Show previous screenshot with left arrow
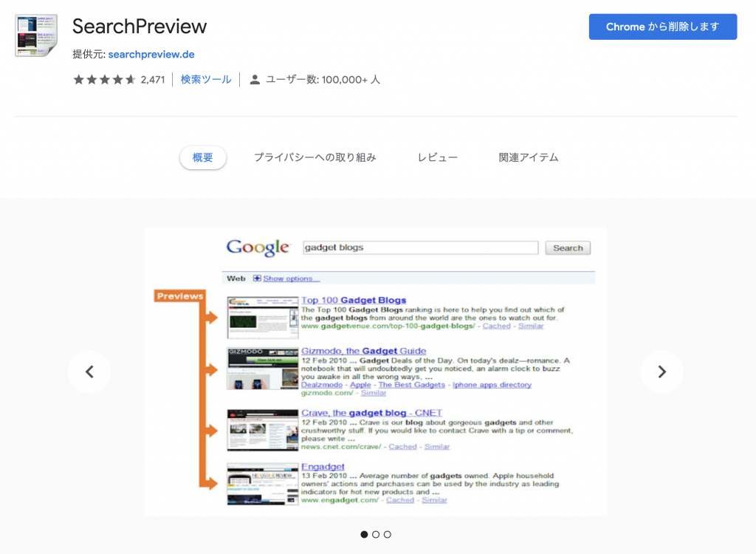 tap(89, 372)
